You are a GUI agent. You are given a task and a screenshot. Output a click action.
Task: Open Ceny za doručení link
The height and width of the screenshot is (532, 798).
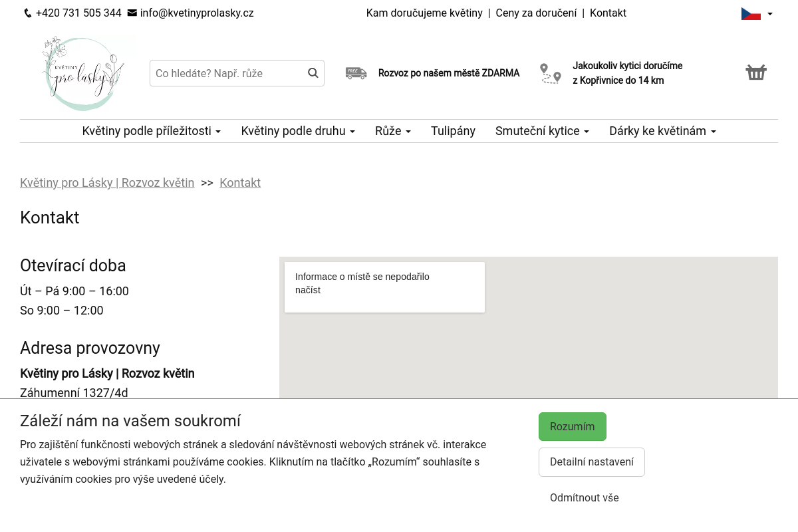tap(536, 13)
